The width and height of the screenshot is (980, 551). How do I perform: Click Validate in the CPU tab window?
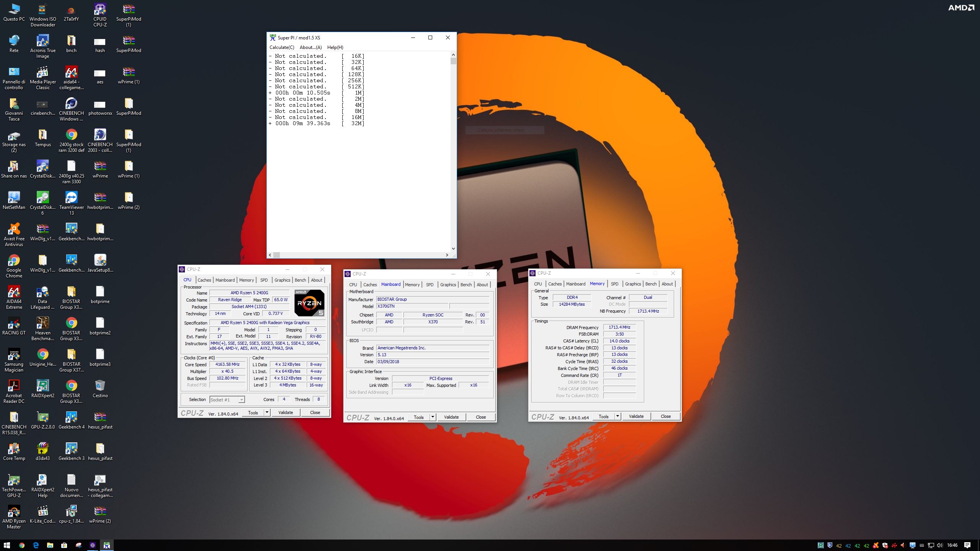point(285,412)
